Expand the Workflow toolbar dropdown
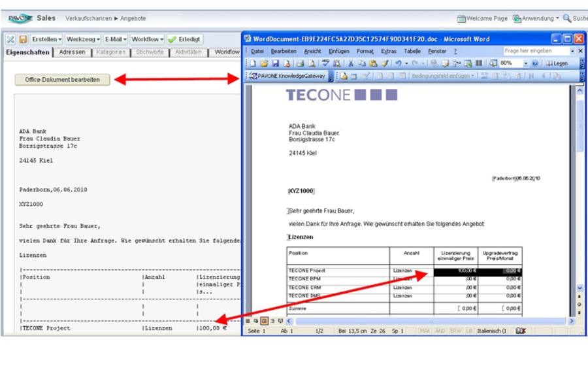 148,39
